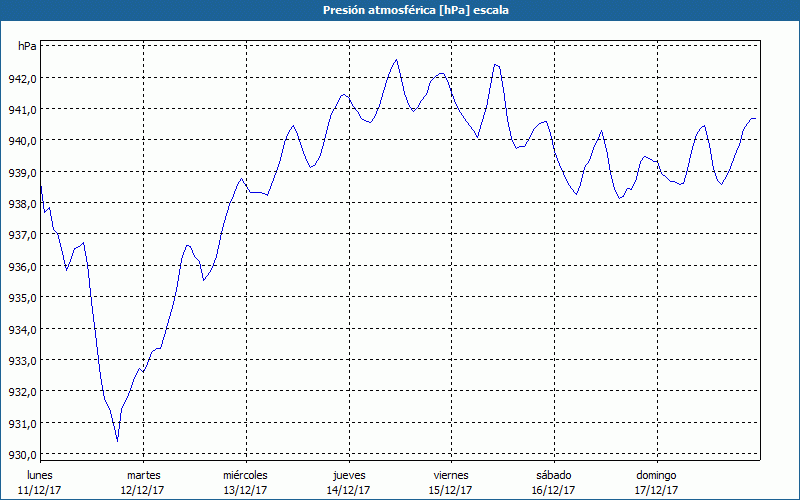Click the 11/12/17 date label

click(x=40, y=490)
